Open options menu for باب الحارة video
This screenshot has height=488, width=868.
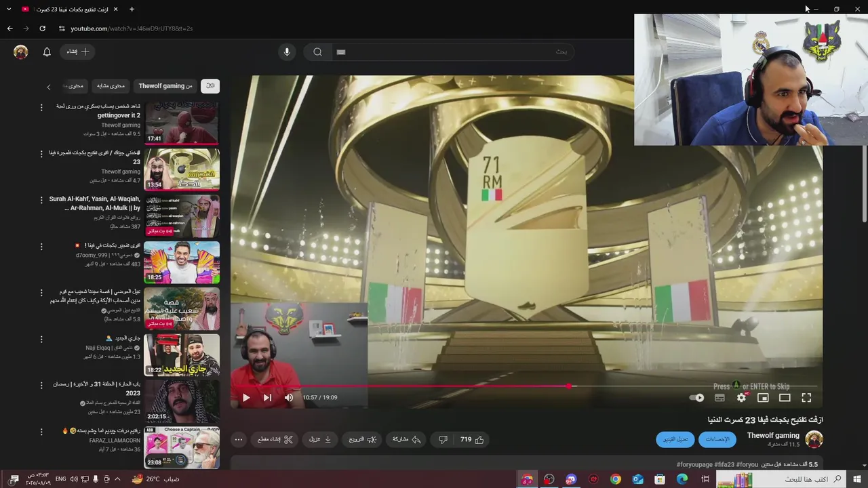[x=41, y=385]
